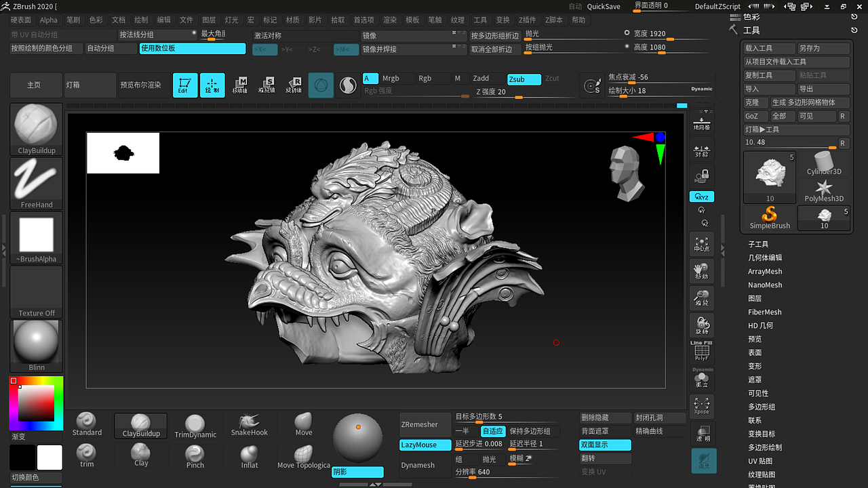
Task: Expand the 变形 deformation section
Action: coord(755,366)
